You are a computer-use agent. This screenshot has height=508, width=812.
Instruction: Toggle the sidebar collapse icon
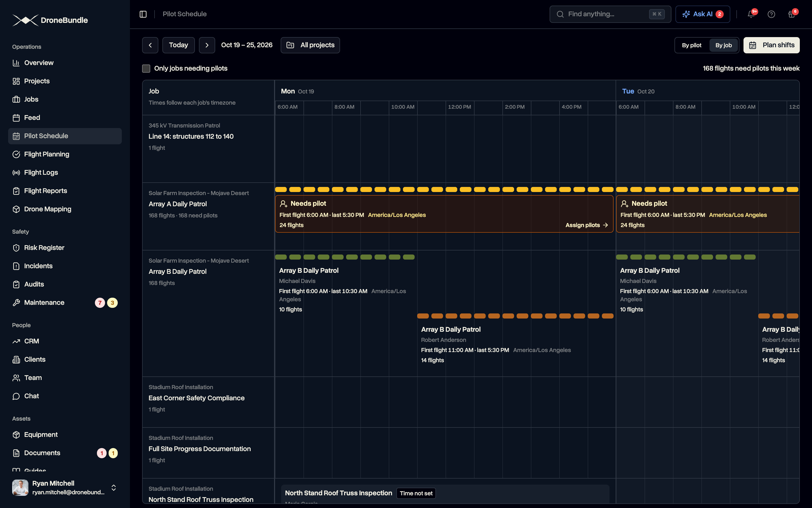pyautogui.click(x=143, y=14)
